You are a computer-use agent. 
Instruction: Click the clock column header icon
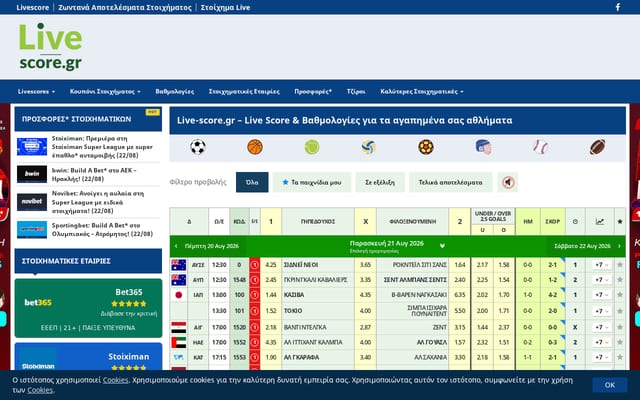575,222
